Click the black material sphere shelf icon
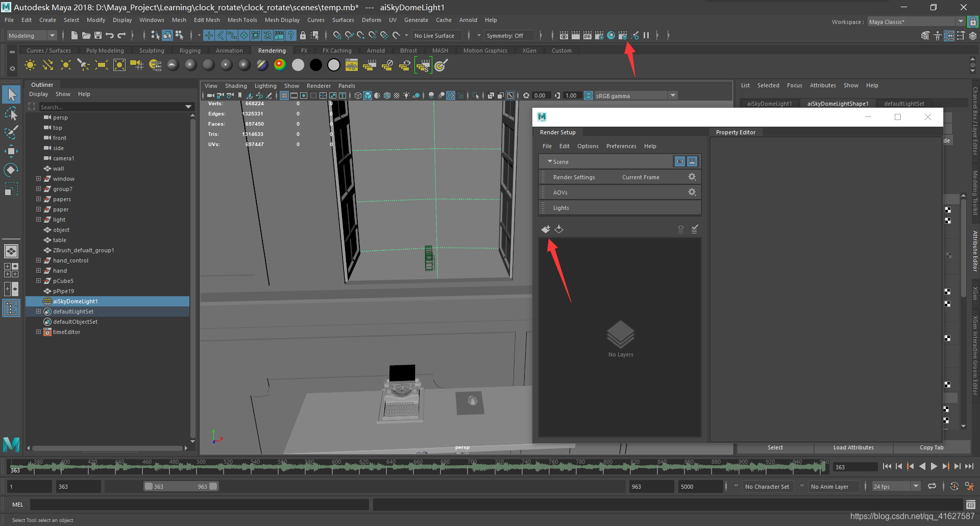Image resolution: width=980 pixels, height=526 pixels. (x=316, y=65)
